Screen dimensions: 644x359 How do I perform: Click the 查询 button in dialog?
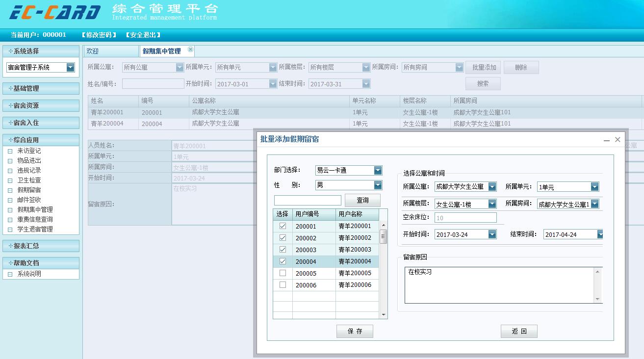(362, 200)
